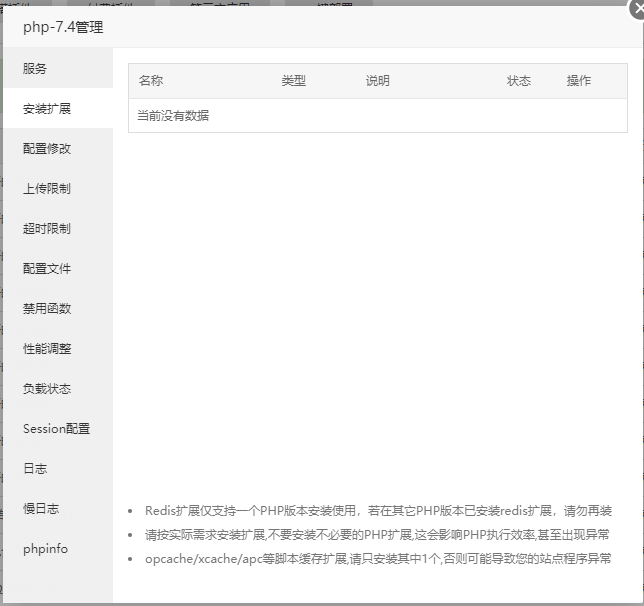Click the 操作 column header
Viewport: 644px width, 606px height.
coord(579,81)
